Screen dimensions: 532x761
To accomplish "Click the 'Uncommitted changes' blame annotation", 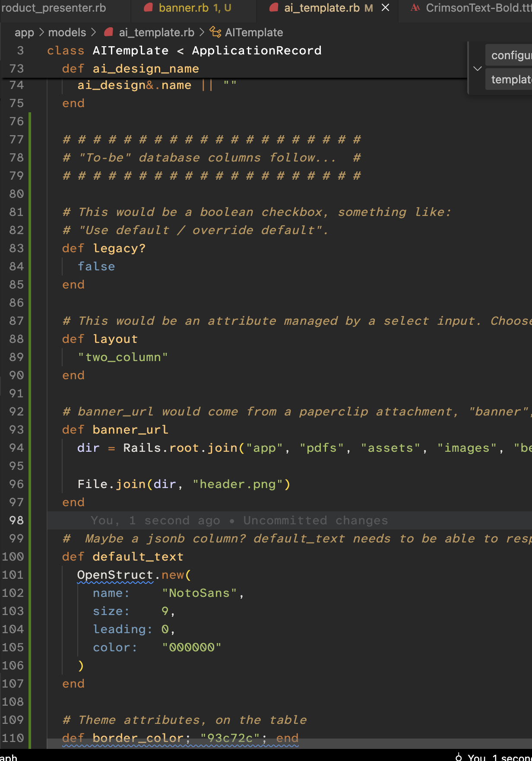I will [316, 520].
